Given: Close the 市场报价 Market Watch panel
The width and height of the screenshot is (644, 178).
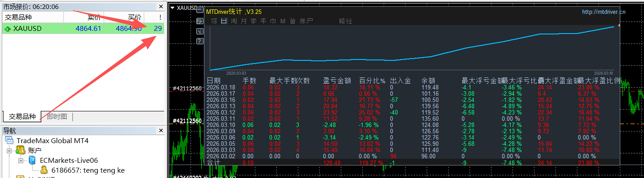Looking at the screenshot, I should click(161, 7).
